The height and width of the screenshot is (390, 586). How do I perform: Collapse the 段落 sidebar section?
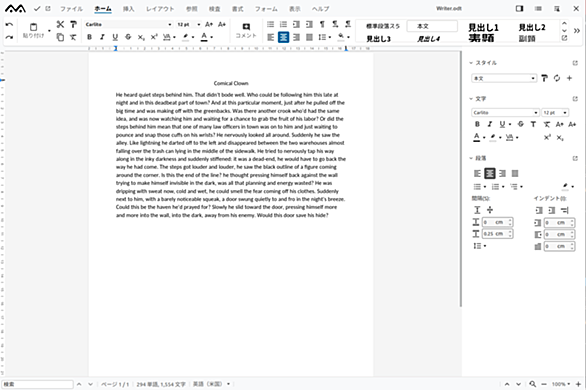(471, 158)
